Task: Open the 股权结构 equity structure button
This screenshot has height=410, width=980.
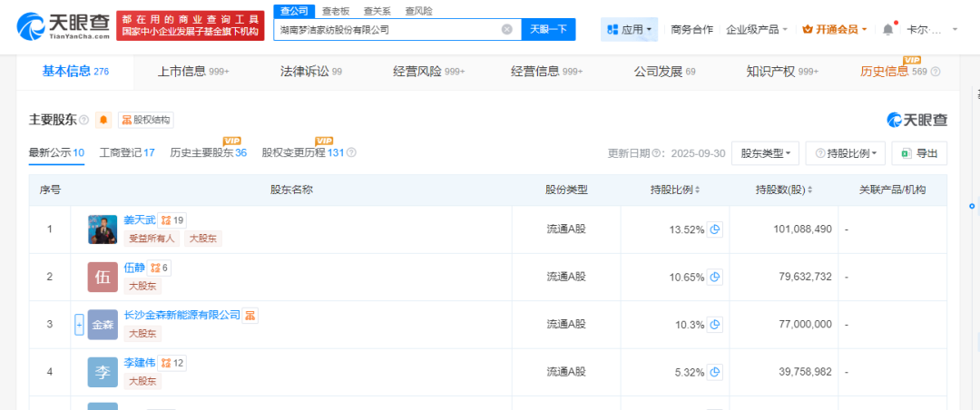Action: click(x=145, y=120)
